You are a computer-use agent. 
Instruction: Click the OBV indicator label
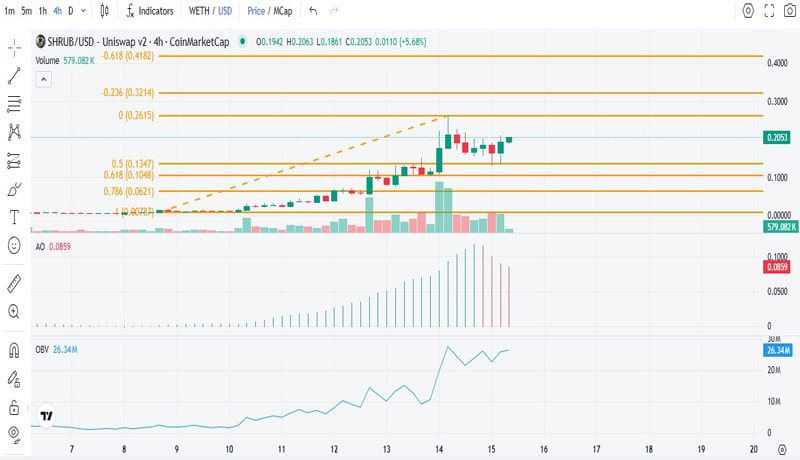(42, 350)
